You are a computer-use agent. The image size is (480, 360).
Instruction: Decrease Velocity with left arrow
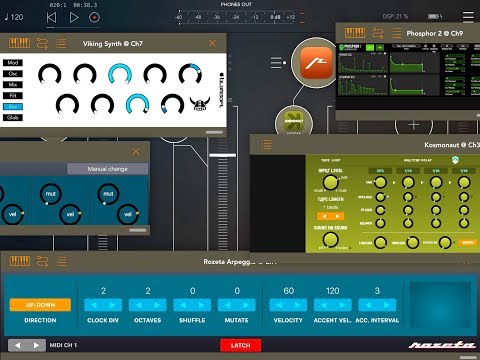[x=279, y=305]
